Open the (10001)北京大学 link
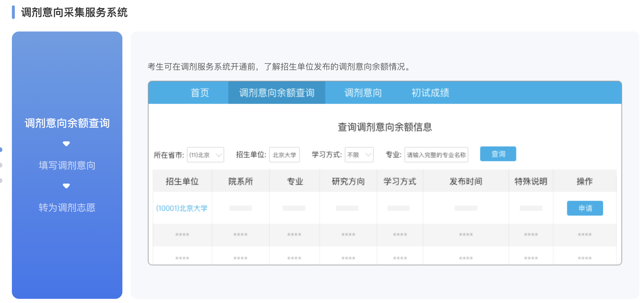 coord(182,208)
